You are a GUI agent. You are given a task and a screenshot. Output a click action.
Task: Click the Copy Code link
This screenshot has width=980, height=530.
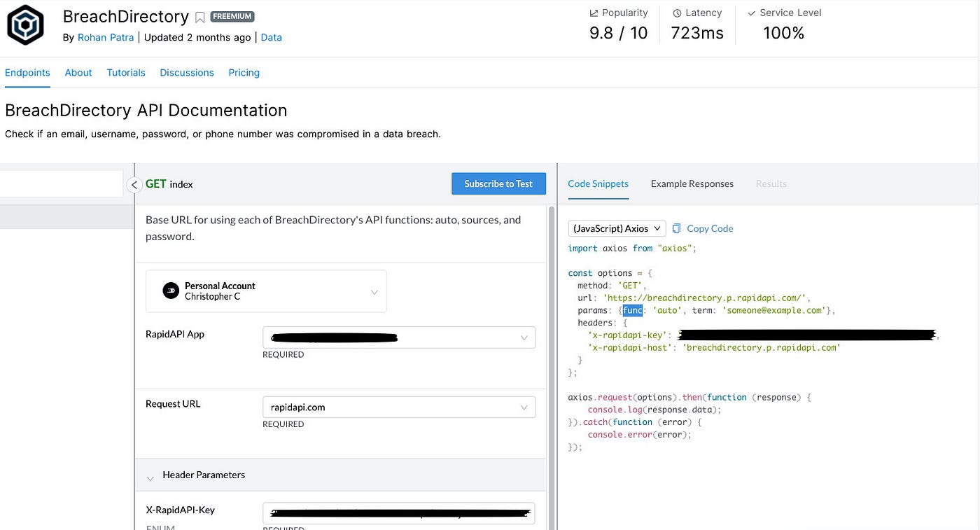[710, 228]
